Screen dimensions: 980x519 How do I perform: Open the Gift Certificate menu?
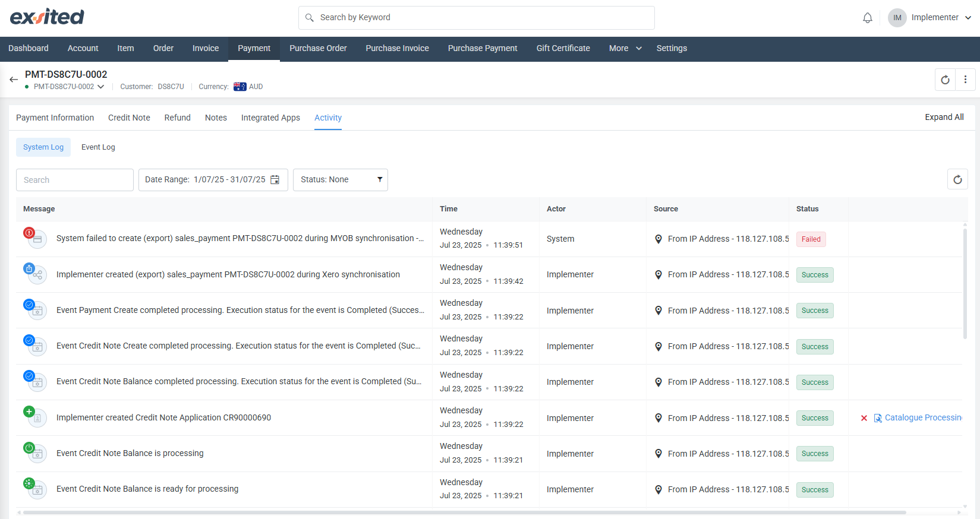(x=563, y=49)
